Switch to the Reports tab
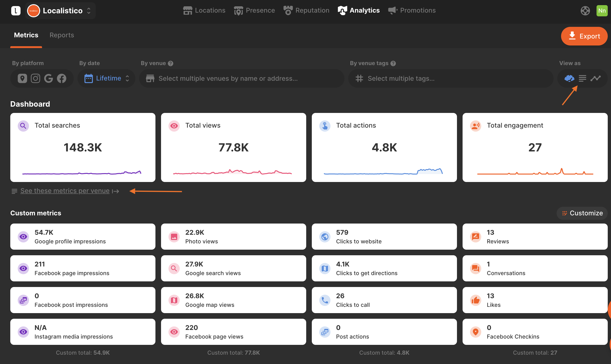The width and height of the screenshot is (611, 364). (x=62, y=35)
